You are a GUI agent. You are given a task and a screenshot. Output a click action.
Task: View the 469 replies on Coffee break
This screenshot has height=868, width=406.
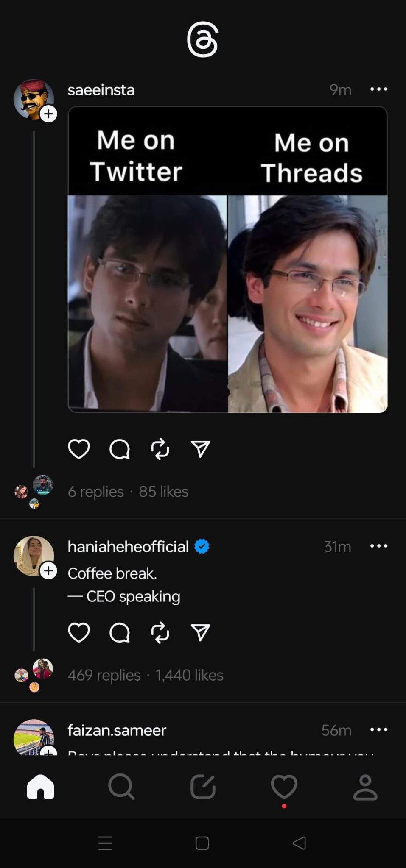point(104,675)
